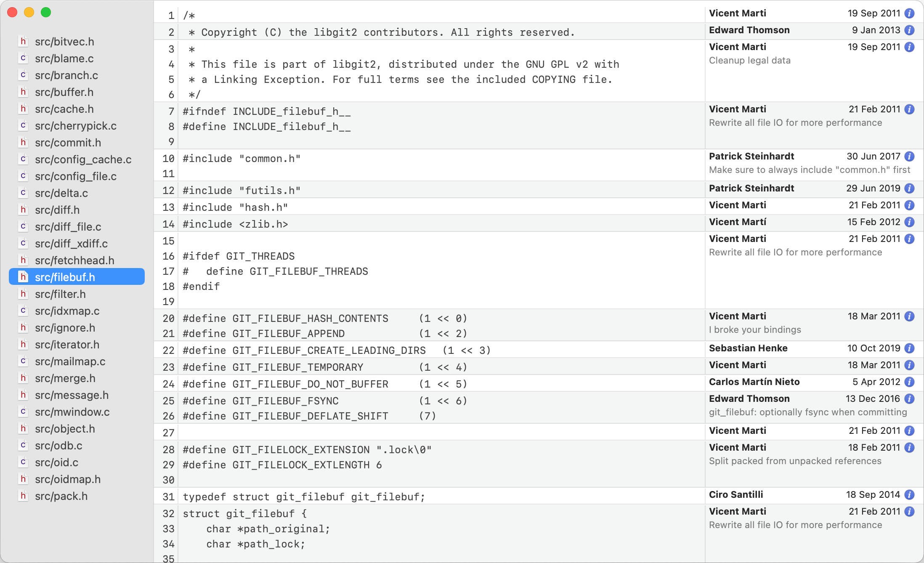This screenshot has height=563, width=924.
Task: Open info for Patrick Steinhardt 30 Jun 2017 commit
Action: (x=910, y=157)
